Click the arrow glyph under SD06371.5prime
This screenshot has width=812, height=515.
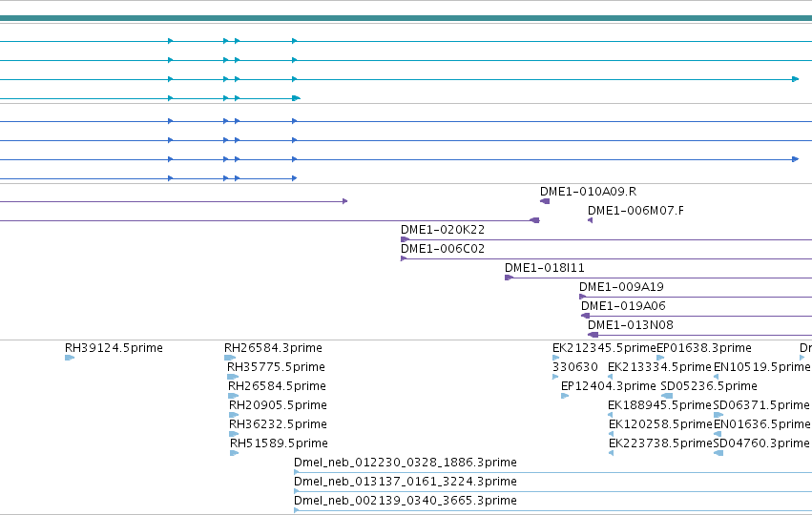coord(718,415)
